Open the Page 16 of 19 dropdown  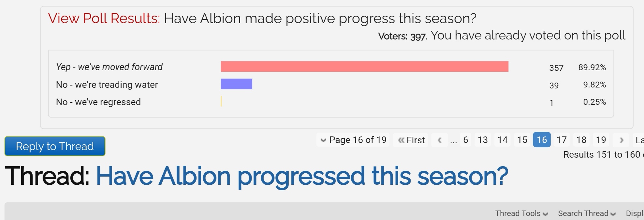click(353, 140)
